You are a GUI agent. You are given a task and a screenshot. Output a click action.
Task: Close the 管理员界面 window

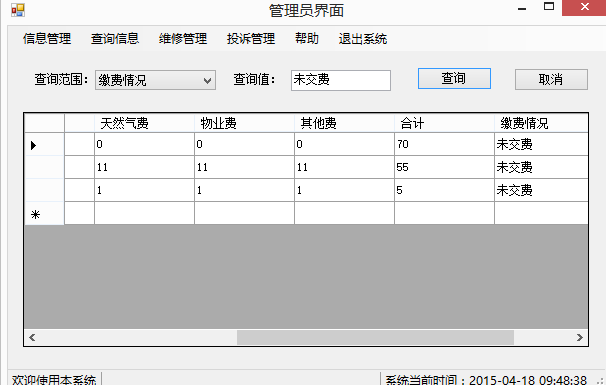pos(584,7)
